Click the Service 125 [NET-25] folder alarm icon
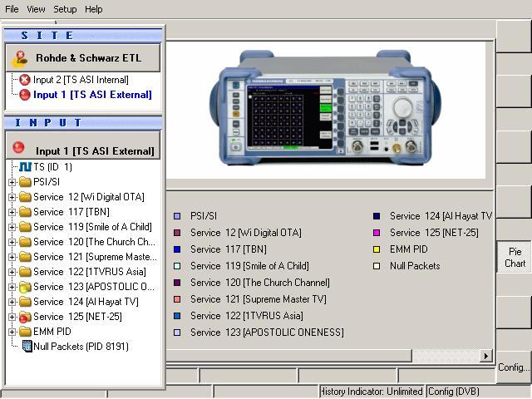Image resolution: width=532 pixels, height=399 pixels. (25, 317)
